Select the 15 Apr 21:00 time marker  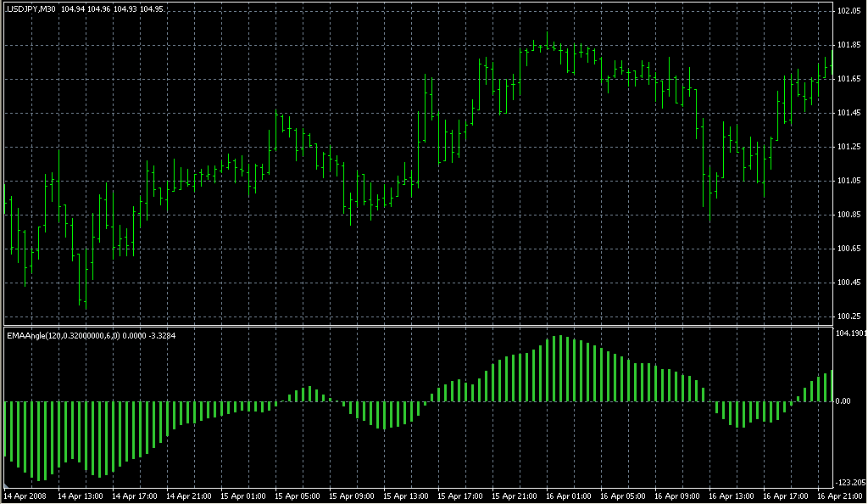[x=514, y=495]
